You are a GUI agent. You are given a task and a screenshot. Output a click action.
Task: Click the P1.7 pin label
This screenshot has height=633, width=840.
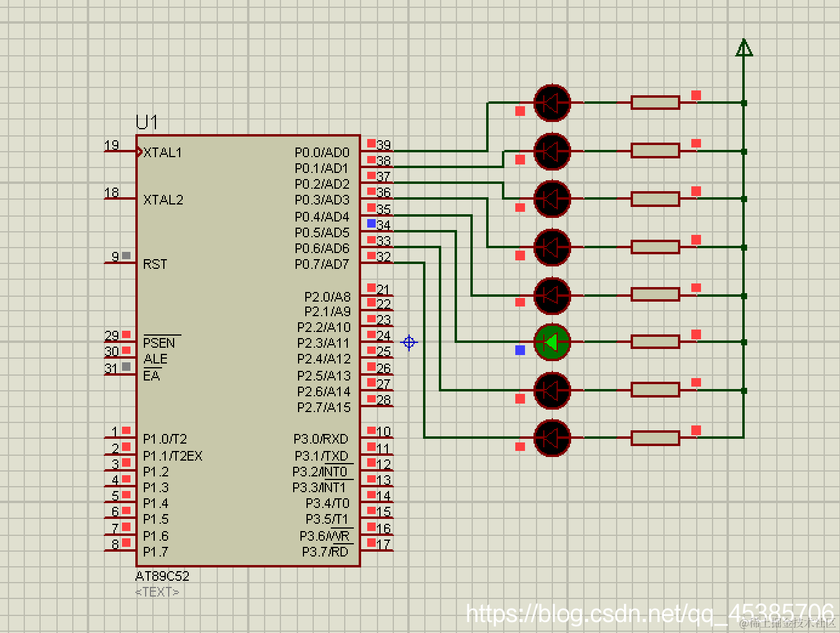(x=156, y=552)
